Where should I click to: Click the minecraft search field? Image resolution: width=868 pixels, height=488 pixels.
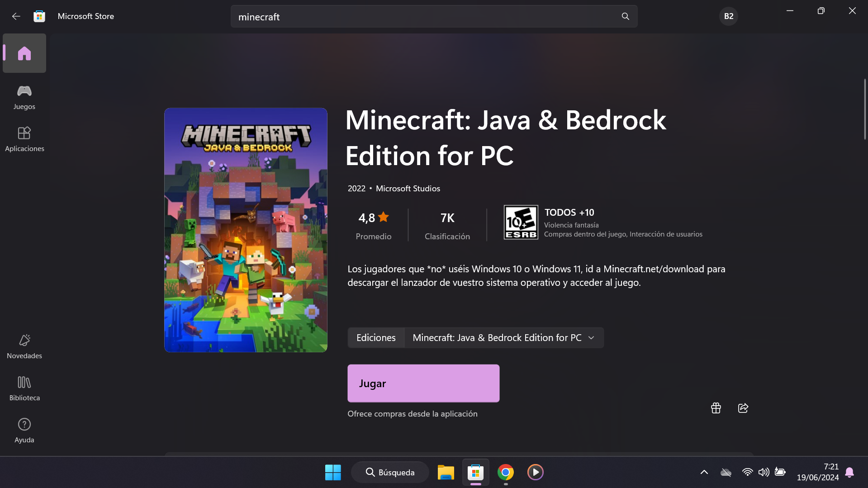tap(434, 16)
